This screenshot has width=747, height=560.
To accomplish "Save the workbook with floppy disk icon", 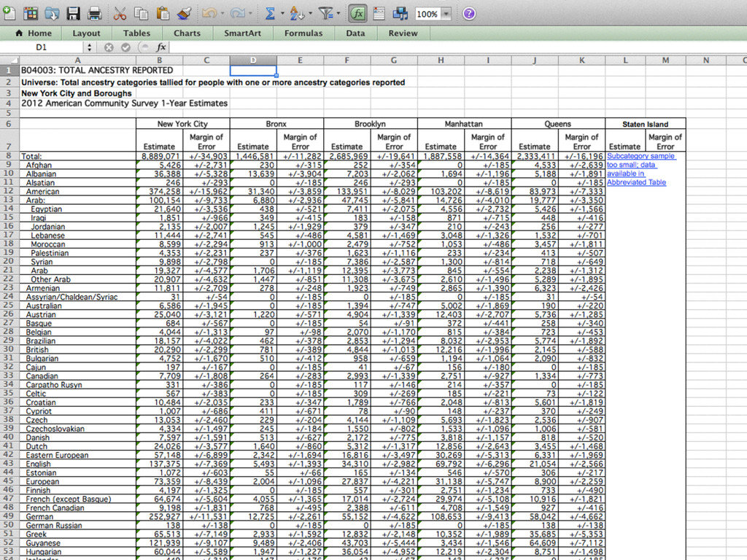I will pyautogui.click(x=74, y=13).
